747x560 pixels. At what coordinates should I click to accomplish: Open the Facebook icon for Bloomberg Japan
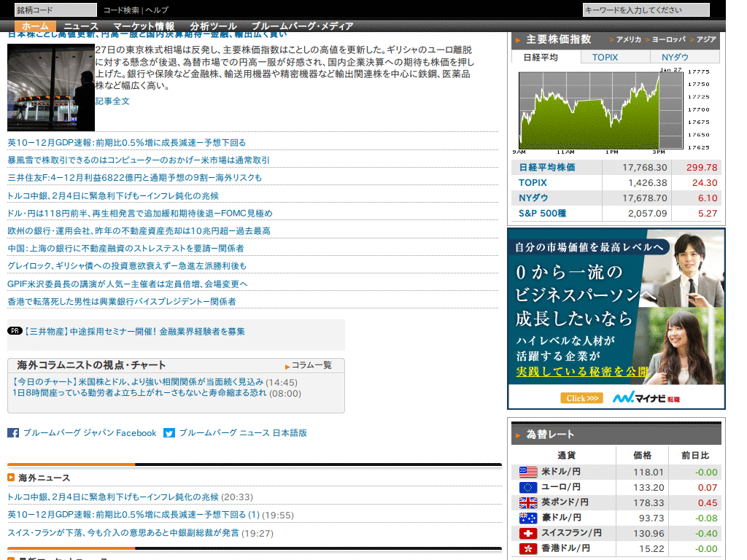point(13,433)
